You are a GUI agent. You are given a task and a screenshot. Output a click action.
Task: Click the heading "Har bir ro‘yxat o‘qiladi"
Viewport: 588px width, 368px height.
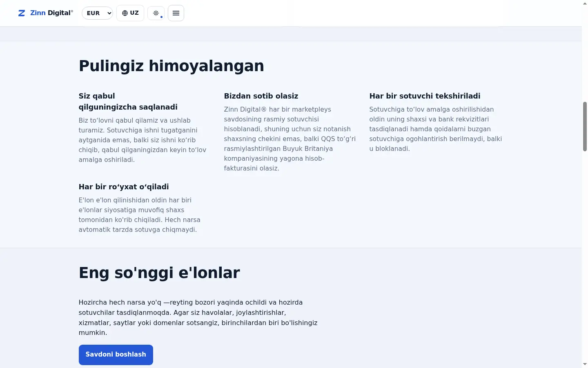[x=124, y=187]
